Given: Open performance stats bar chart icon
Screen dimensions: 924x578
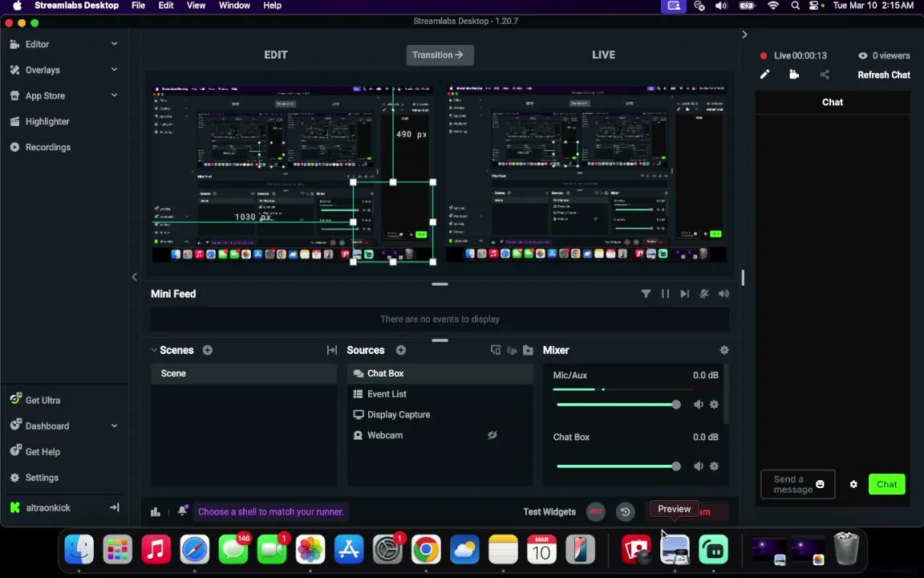Looking at the screenshot, I should 156,512.
